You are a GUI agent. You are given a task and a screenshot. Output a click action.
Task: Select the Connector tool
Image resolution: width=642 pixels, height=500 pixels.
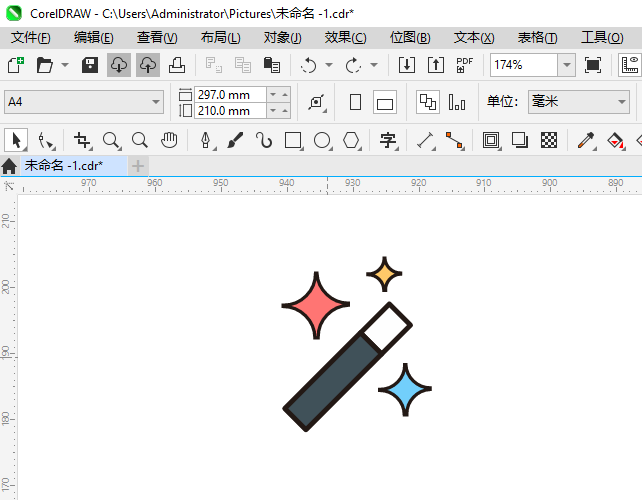[x=454, y=140]
